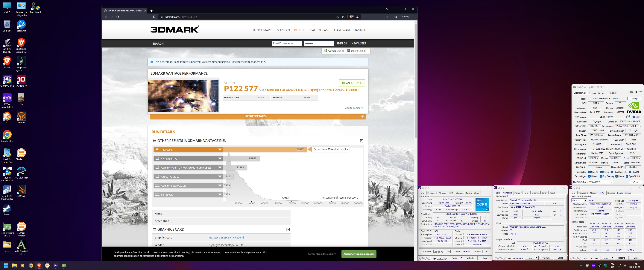Open the 3DMark Vantage desktop icon
This screenshot has height=270, width=644.
(21, 229)
